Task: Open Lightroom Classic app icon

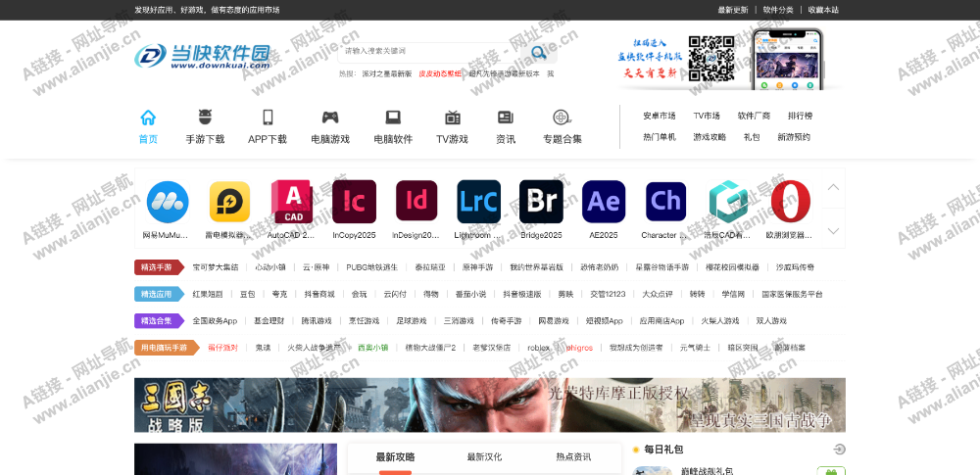Action: [479, 202]
